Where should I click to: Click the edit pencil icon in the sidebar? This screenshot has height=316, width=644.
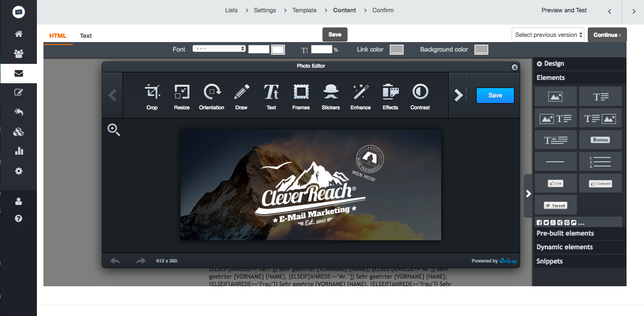tap(18, 93)
